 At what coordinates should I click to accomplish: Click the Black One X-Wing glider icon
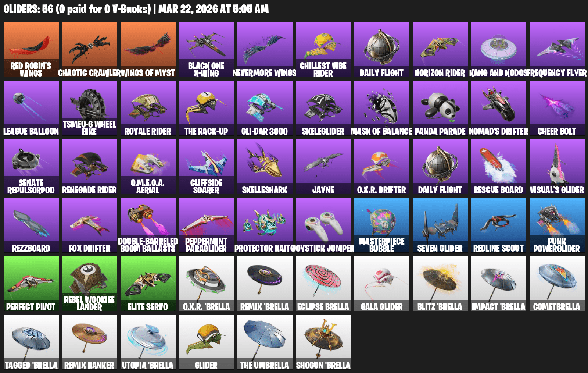(207, 50)
